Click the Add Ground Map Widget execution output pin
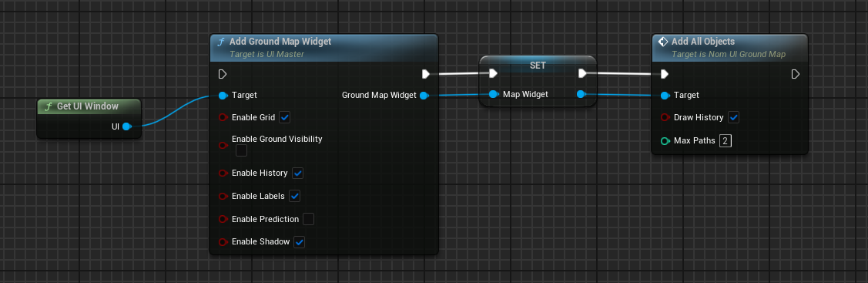This screenshot has height=283, width=868. 426,74
